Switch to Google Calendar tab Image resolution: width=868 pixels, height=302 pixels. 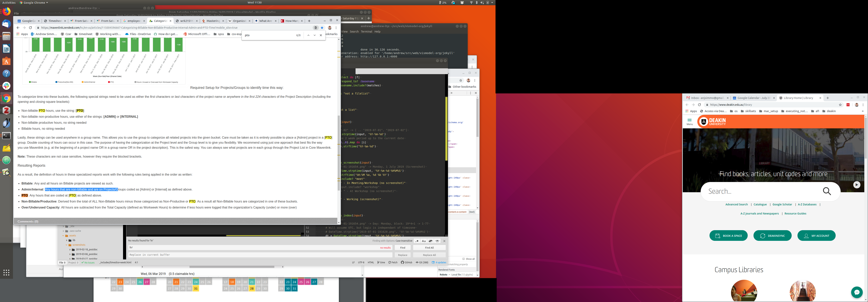(753, 98)
